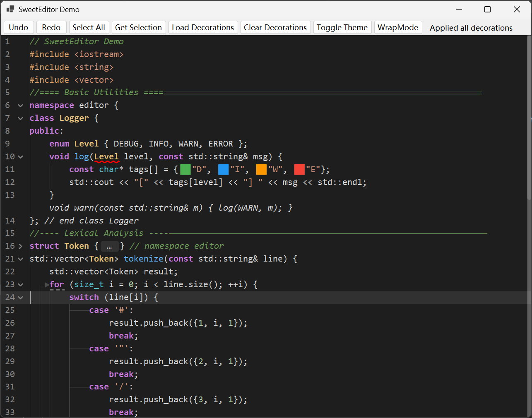The image size is (532, 418).
Task: Click Get Selection button
Action: pos(138,27)
